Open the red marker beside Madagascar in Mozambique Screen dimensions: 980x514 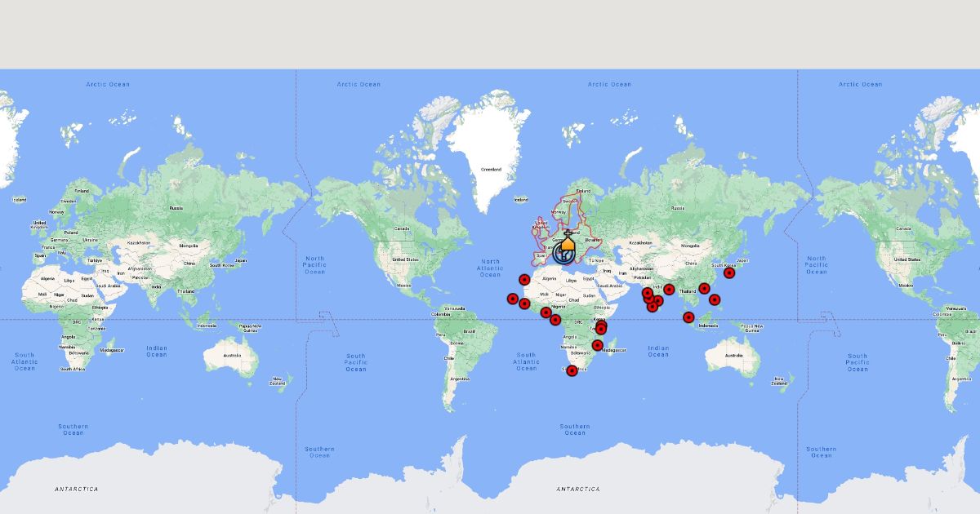click(597, 346)
